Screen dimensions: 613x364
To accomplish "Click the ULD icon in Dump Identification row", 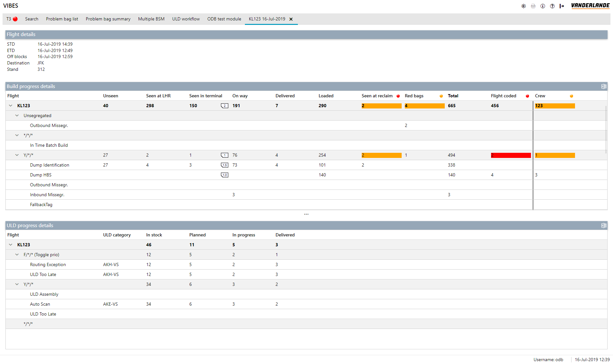I will (x=224, y=165).
